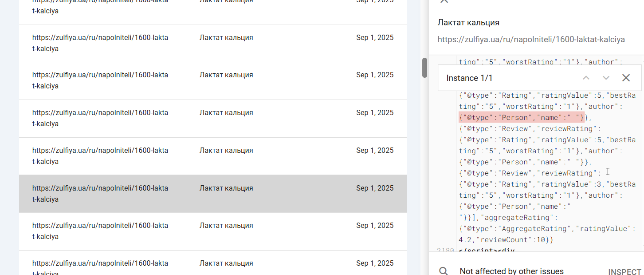The image size is (644, 275).
Task: Click the Not affected by other issues item
Action: coord(511,271)
